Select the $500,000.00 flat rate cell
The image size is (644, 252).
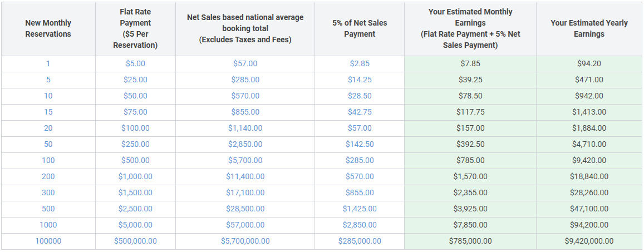135,241
